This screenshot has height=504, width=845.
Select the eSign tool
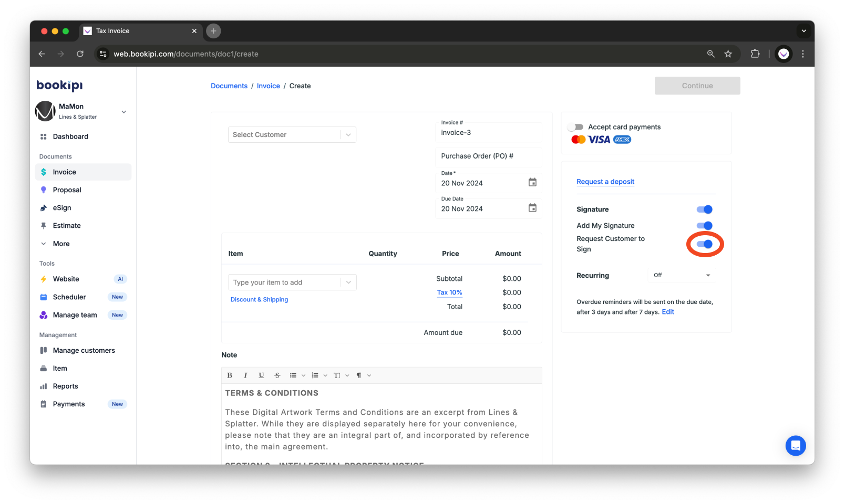[63, 207]
